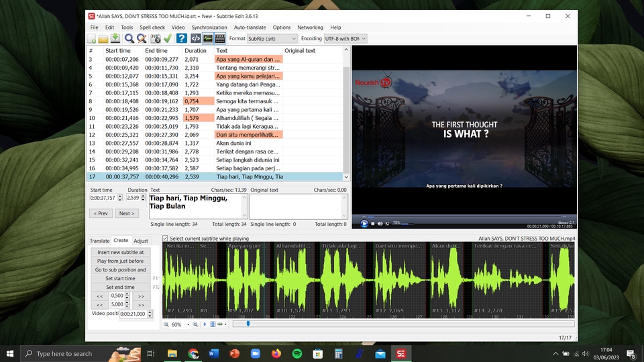644x362 pixels.
Task: Click the Next > button
Action: click(127, 213)
